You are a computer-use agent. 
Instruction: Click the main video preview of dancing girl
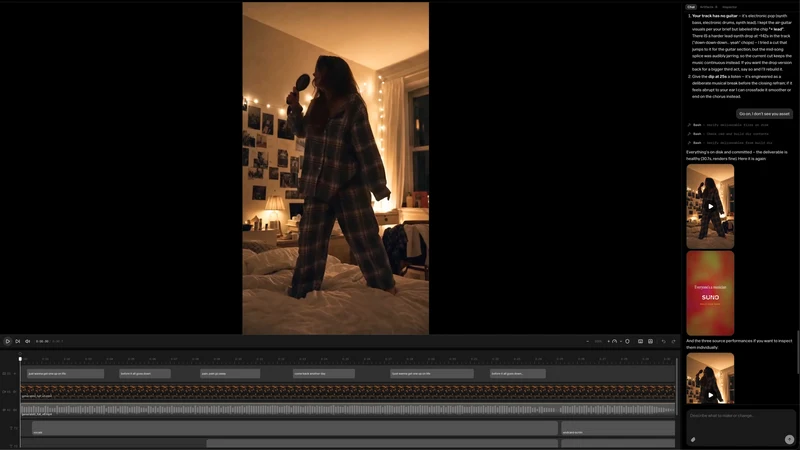click(x=336, y=168)
